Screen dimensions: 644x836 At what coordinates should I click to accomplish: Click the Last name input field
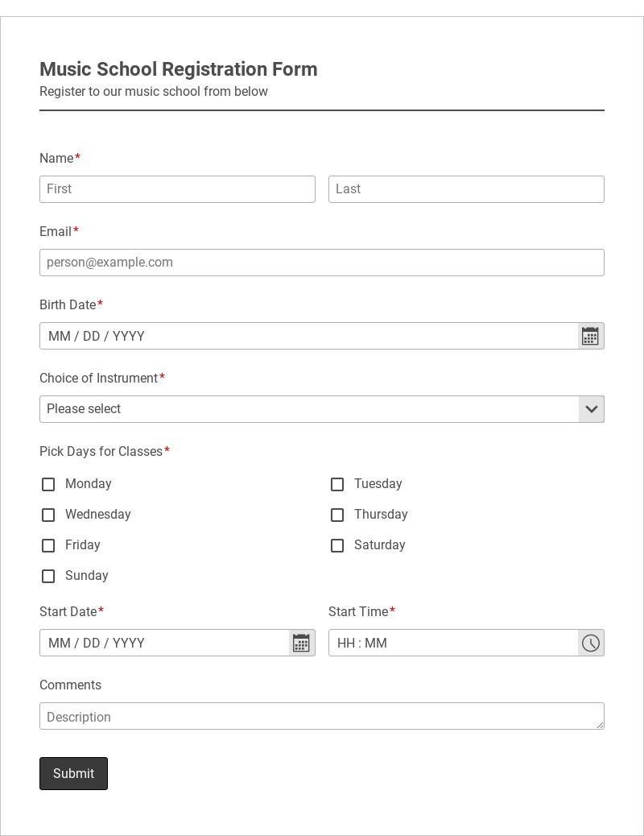(466, 189)
